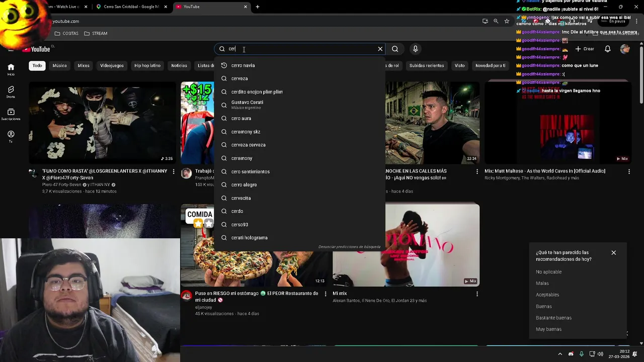This screenshot has width=644, height=362.
Task: Open YouTube notifications bell
Action: (607, 49)
